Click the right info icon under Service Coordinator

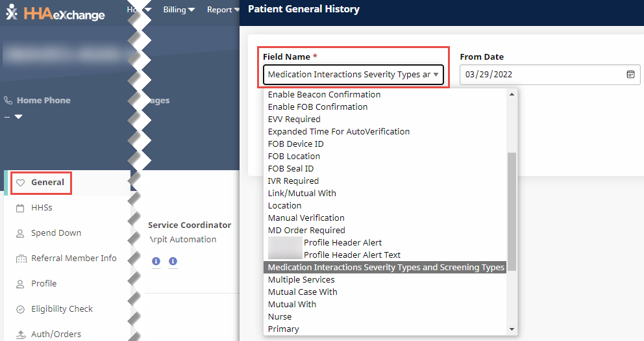(x=173, y=261)
